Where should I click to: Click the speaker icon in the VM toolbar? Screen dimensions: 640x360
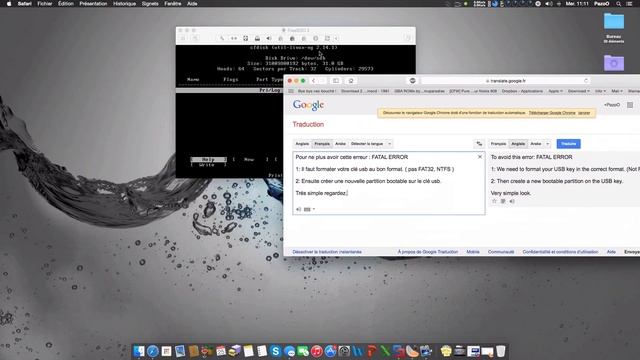(x=269, y=38)
